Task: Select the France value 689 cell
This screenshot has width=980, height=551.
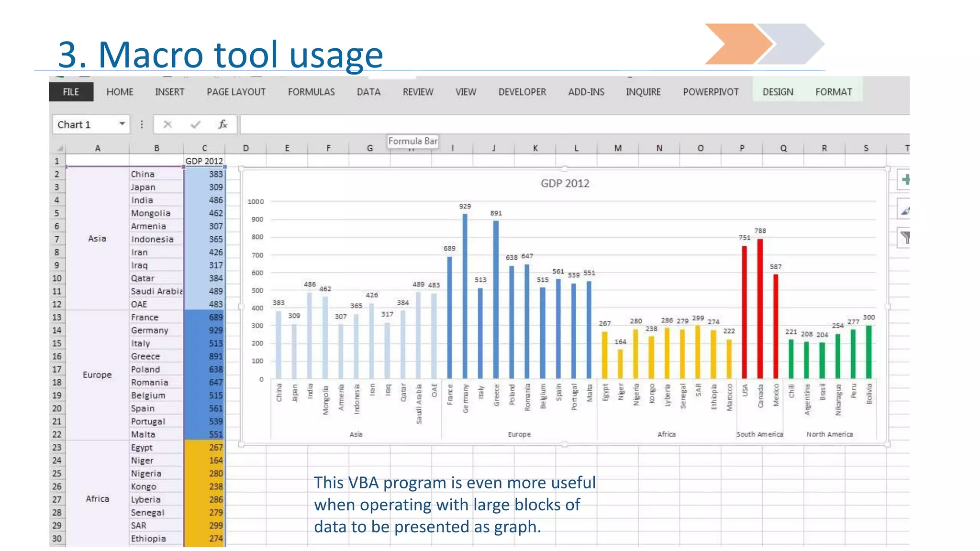Action: [204, 317]
